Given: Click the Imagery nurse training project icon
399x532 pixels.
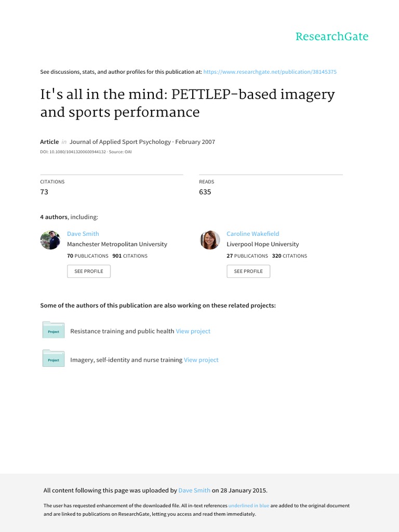Looking at the screenshot, I should (x=53, y=359).
